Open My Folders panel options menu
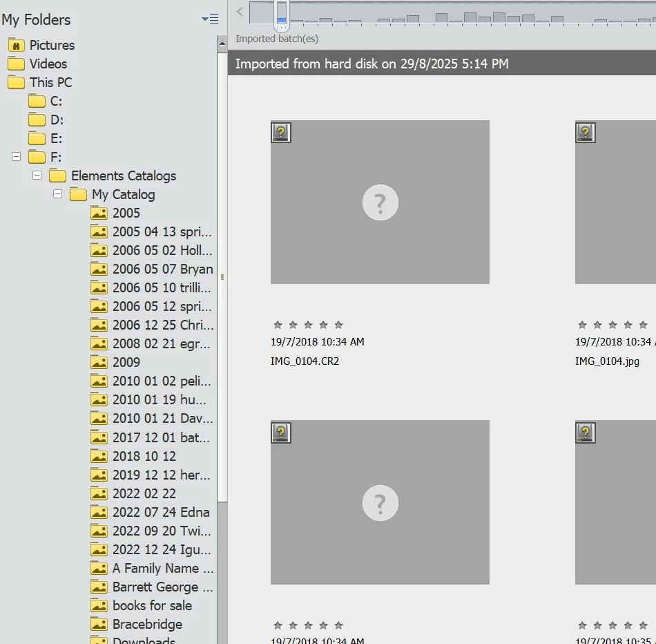Screen dimensions: 656x644 (210, 19)
